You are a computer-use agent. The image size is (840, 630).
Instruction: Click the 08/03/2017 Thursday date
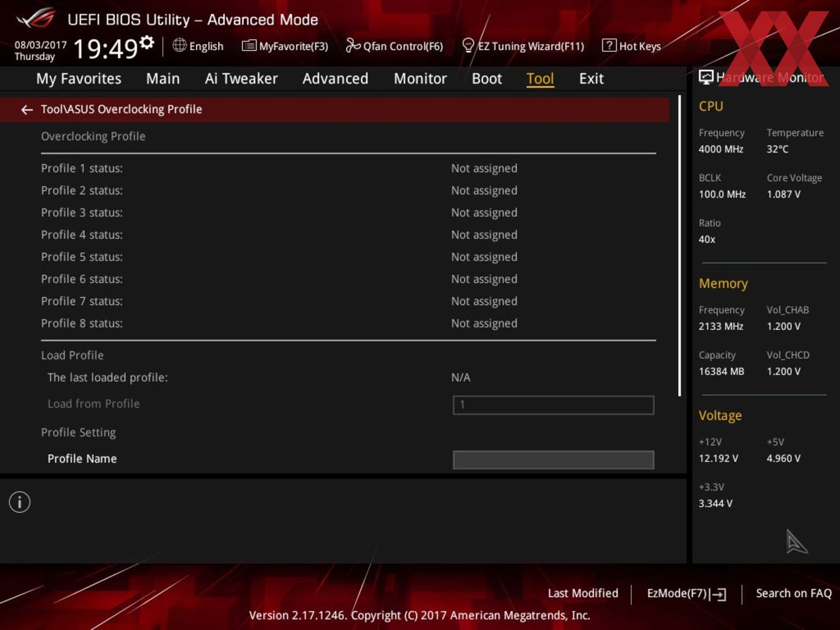(41, 51)
